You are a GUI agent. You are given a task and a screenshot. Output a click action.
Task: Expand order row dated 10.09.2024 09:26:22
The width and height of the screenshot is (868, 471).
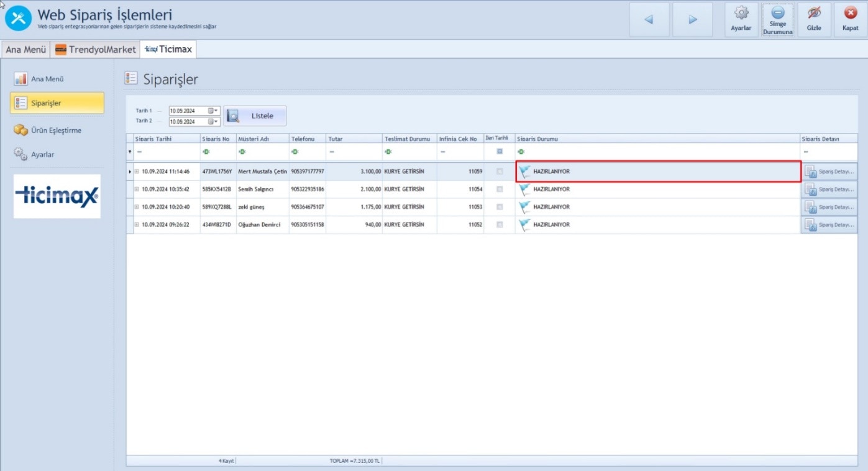[137, 224]
